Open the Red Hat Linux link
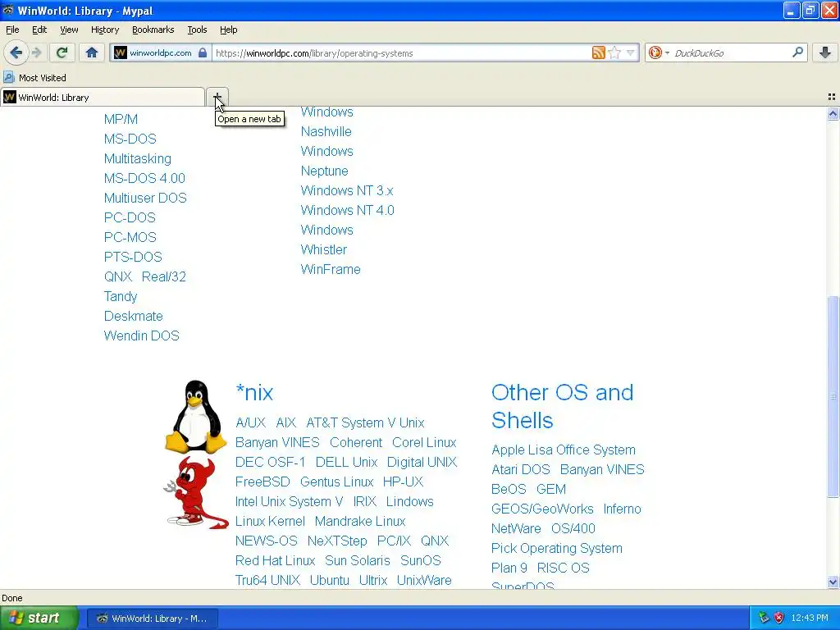Viewport: 840px width, 630px height. [275, 560]
